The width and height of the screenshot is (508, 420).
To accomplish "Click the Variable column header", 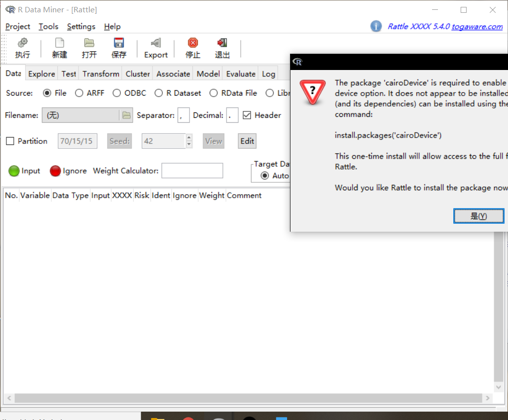I will click(x=35, y=196).
